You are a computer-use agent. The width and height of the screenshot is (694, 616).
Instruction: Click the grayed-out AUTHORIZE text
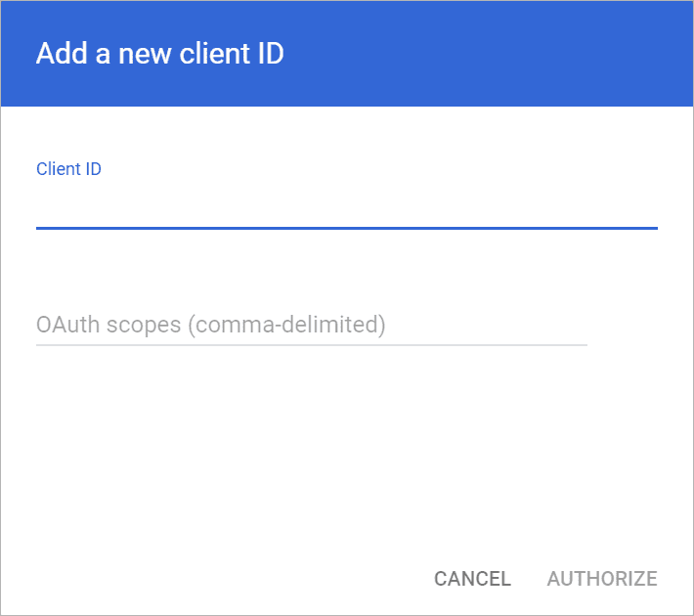coord(602,579)
